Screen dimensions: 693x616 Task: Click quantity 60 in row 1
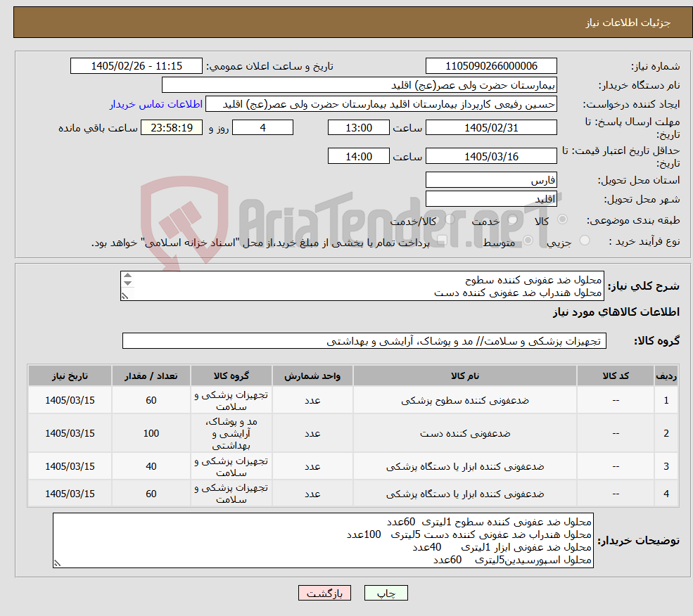tap(151, 400)
